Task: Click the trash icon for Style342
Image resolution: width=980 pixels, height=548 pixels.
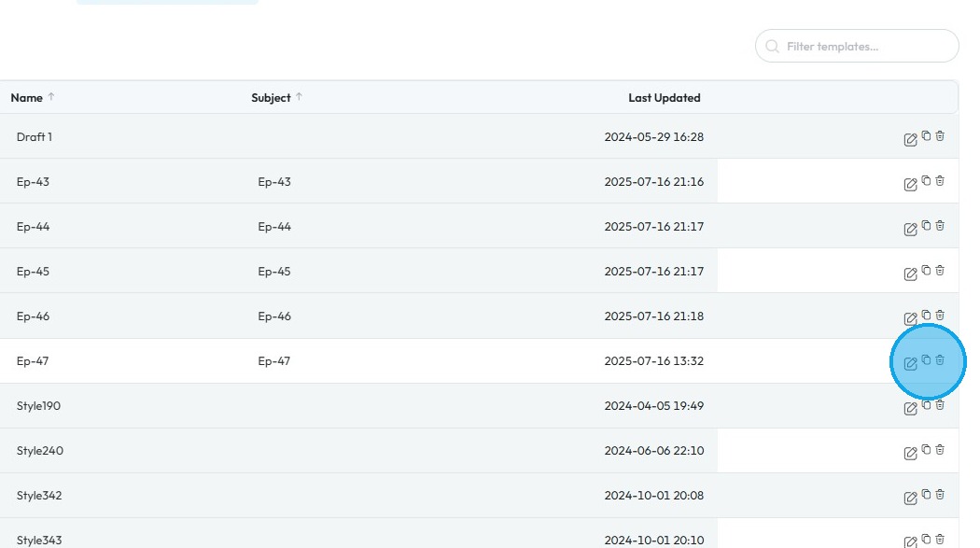Action: click(x=940, y=494)
